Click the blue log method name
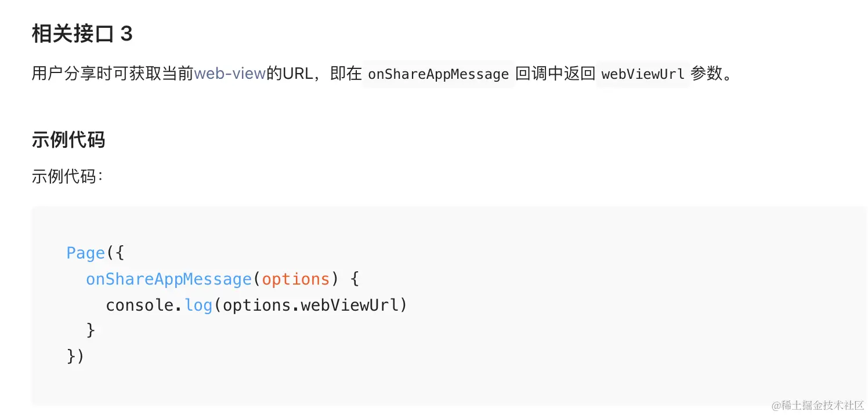The image size is (868, 415). coord(198,305)
